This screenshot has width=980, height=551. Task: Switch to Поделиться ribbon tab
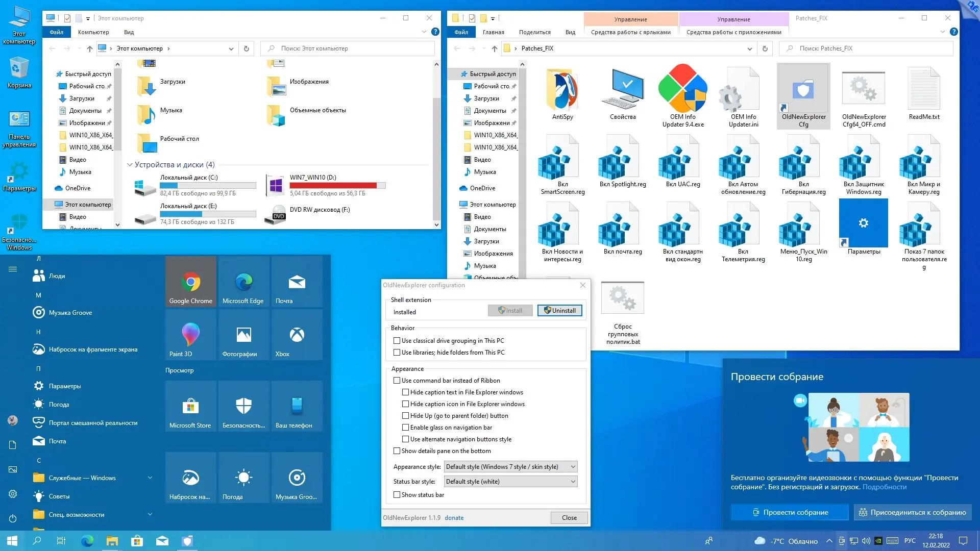[x=534, y=32]
